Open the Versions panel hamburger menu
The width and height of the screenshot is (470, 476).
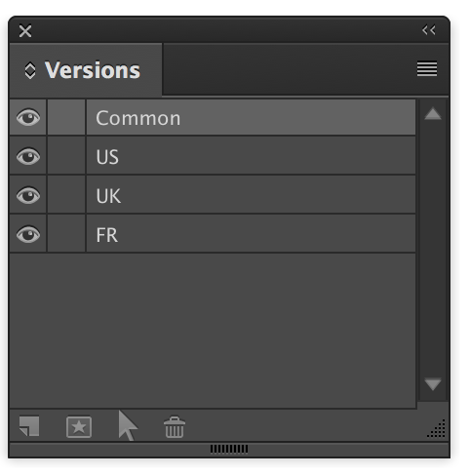coord(427,69)
